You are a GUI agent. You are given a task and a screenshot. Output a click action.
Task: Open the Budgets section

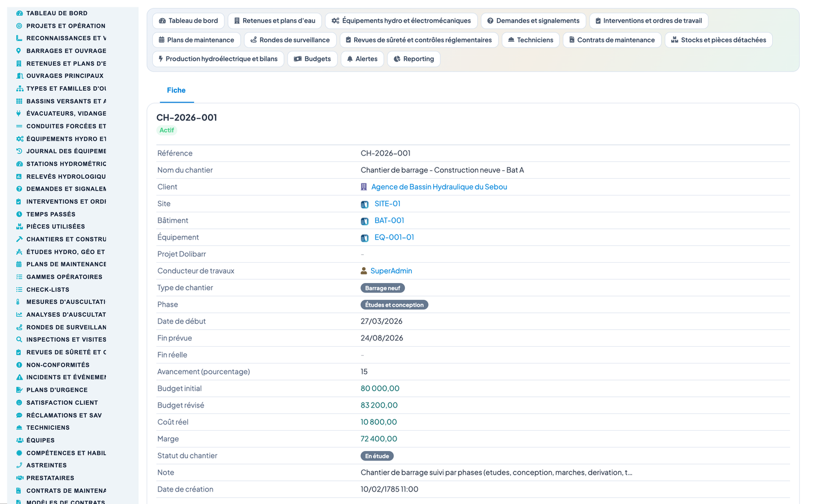(x=312, y=59)
